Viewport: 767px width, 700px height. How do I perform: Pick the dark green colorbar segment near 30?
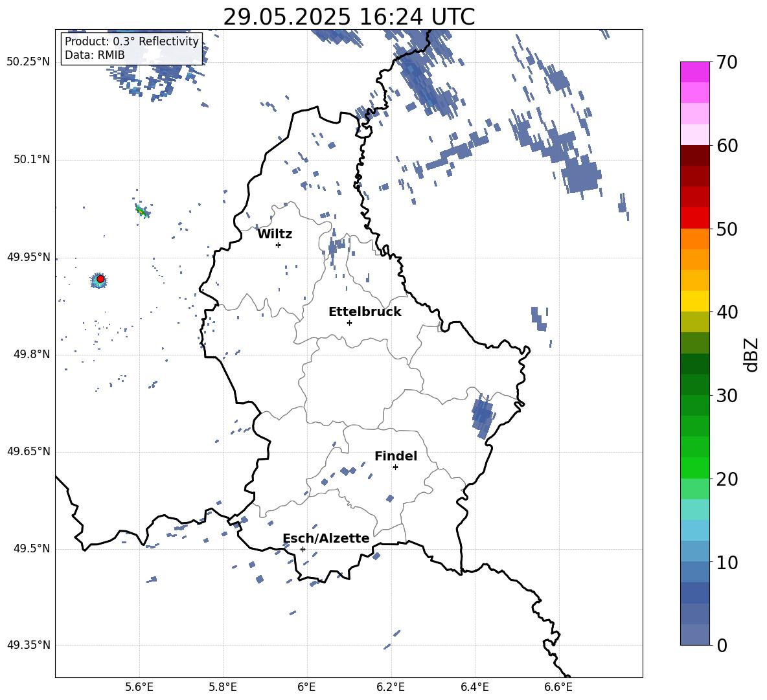tap(695, 384)
